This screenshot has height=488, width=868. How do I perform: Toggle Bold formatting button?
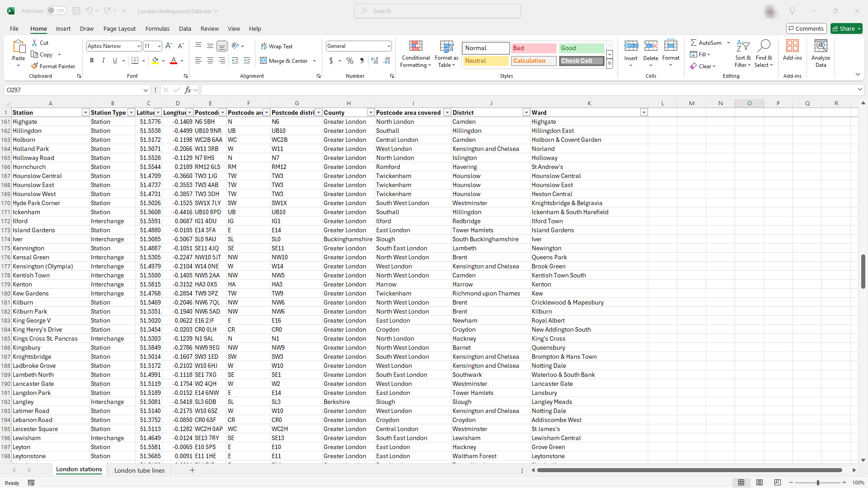coord(92,61)
